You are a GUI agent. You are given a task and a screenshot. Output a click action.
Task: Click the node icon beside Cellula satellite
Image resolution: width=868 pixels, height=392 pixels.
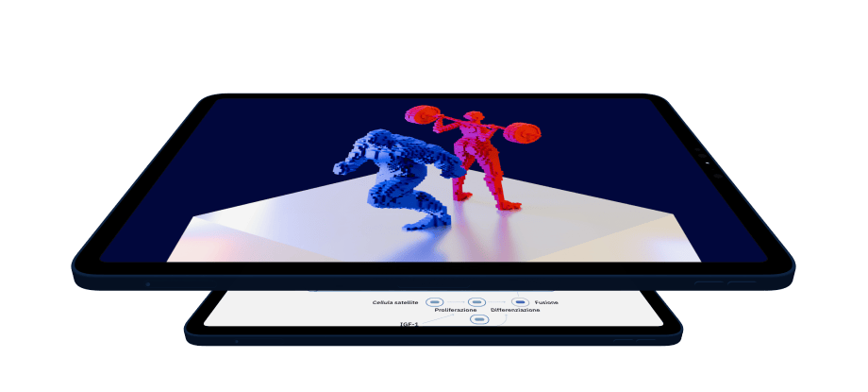coord(434,302)
